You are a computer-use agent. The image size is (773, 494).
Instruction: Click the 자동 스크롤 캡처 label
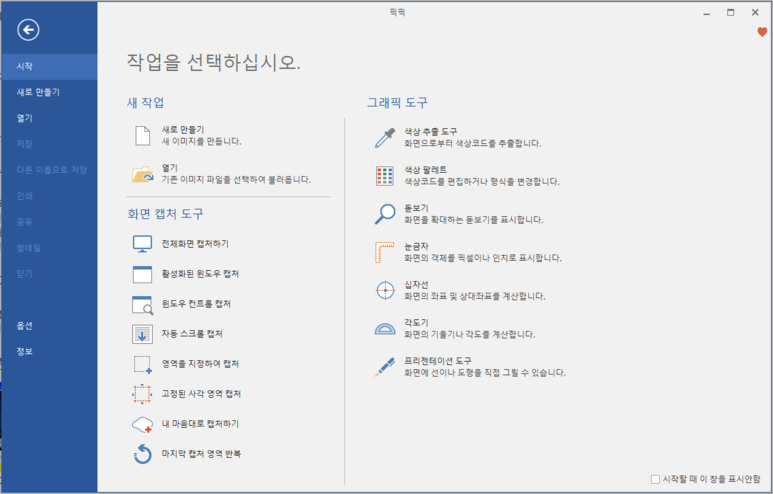(192, 334)
